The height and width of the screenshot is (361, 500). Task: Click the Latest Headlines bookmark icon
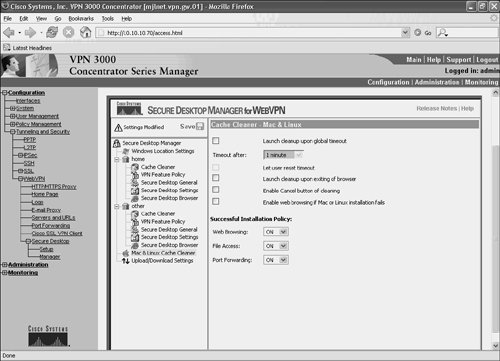[x=7, y=48]
